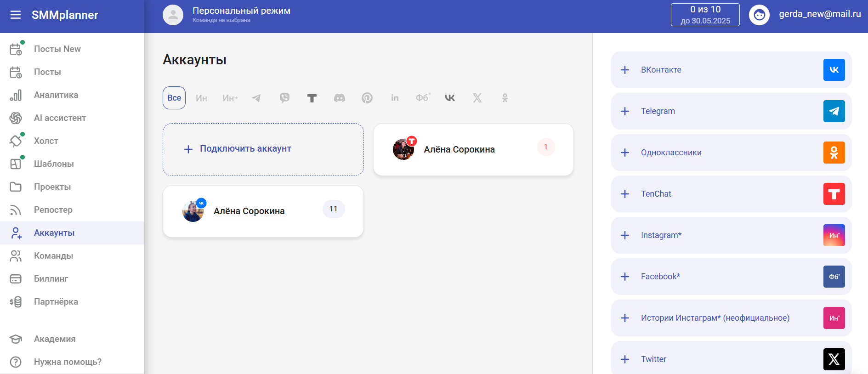Select the Все accounts filter tab
Viewport: 868px width, 374px height.
coord(174,98)
